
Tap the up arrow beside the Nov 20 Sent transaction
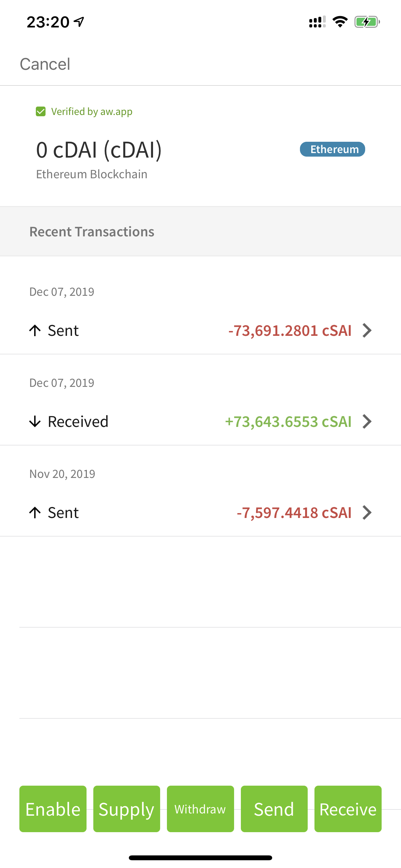35,512
